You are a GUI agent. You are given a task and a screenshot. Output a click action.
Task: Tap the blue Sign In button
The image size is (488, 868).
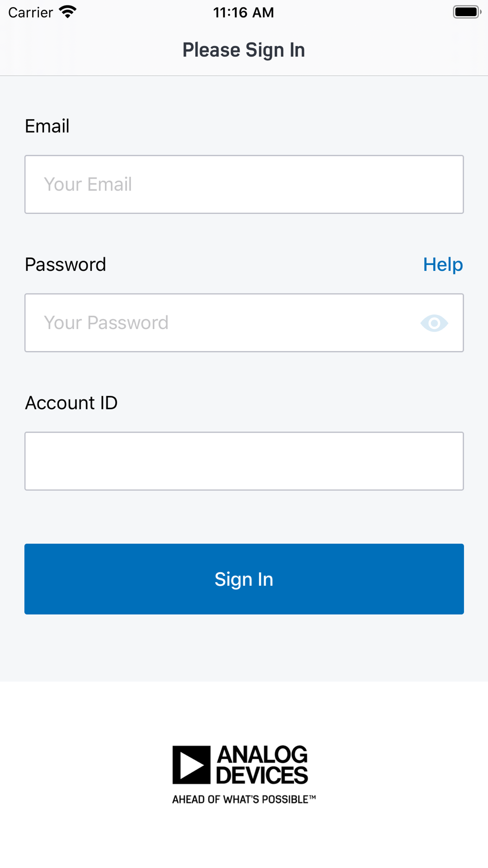[244, 579]
